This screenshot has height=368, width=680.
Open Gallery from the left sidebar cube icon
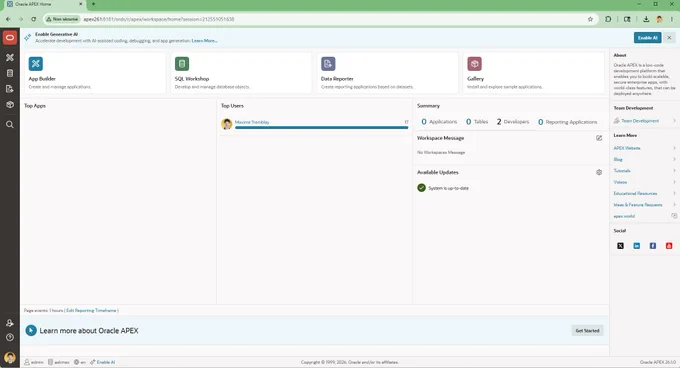(x=10, y=104)
